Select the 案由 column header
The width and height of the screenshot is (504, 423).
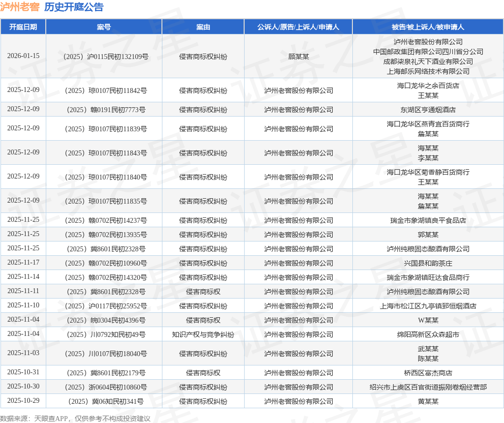(203, 27)
